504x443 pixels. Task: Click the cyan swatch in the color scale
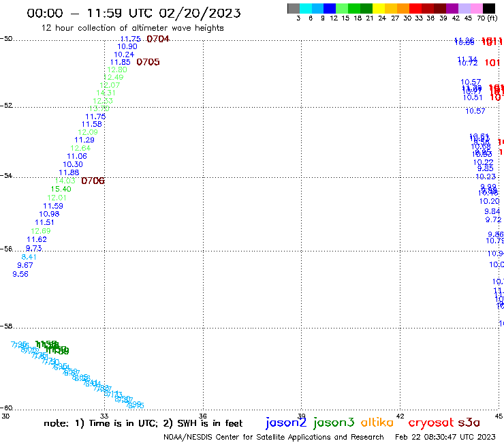[x=305, y=8]
